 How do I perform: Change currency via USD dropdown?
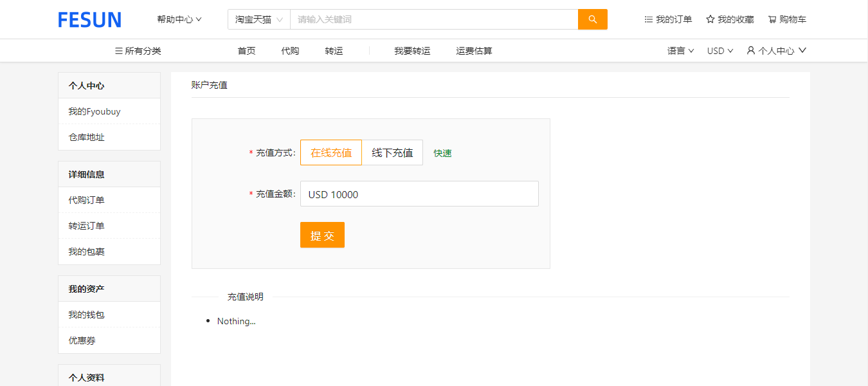tap(719, 51)
